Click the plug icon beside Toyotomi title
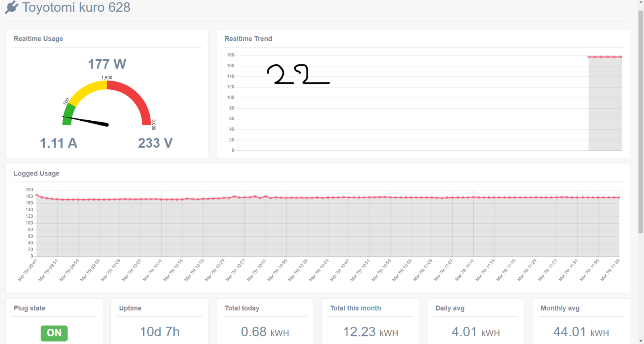This screenshot has height=344, width=644. click(12, 7)
